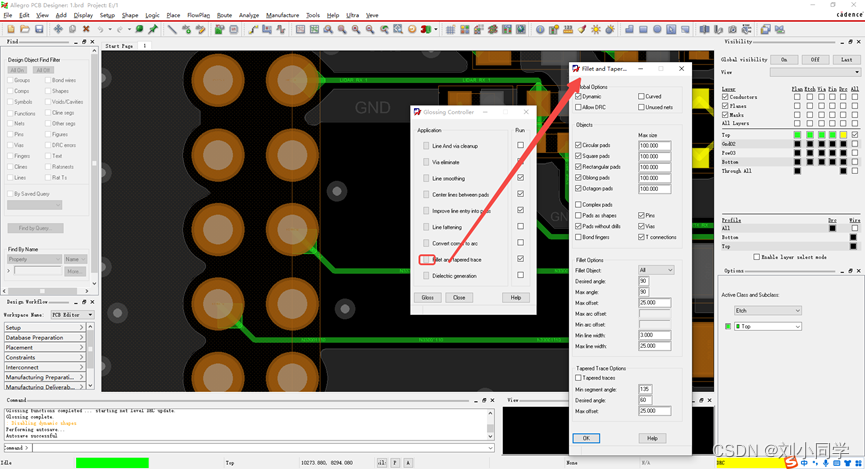The height and width of the screenshot is (469, 865).
Task: Click the Gloss button
Action: click(x=427, y=297)
